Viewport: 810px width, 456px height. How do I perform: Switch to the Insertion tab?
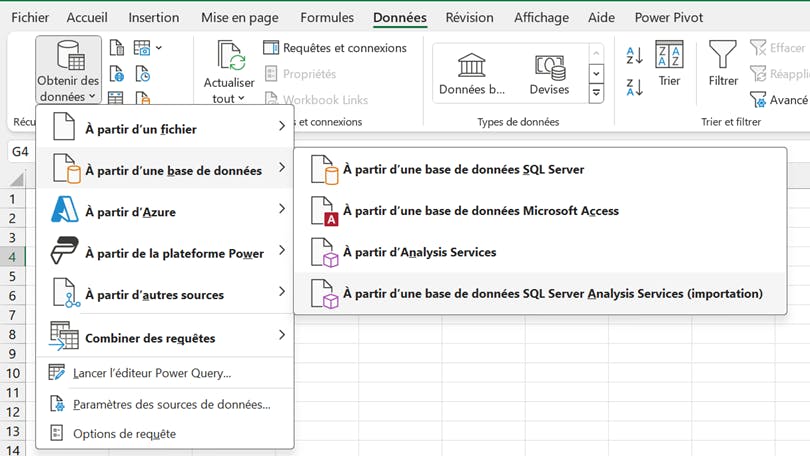pyautogui.click(x=153, y=18)
